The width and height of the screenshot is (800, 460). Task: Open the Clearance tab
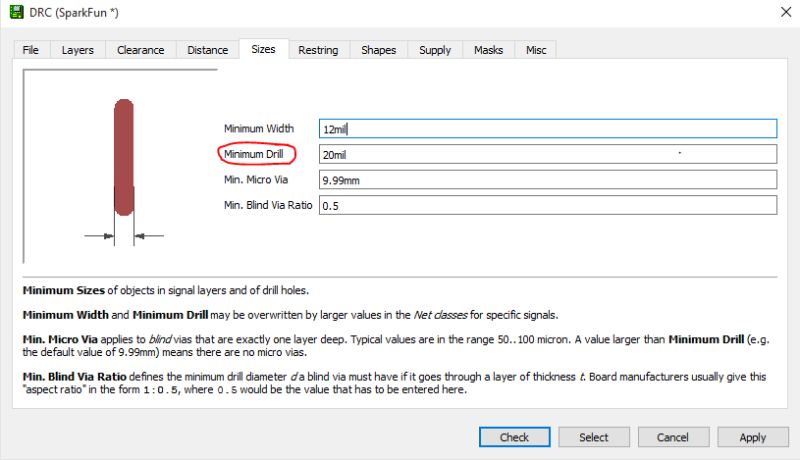(141, 50)
